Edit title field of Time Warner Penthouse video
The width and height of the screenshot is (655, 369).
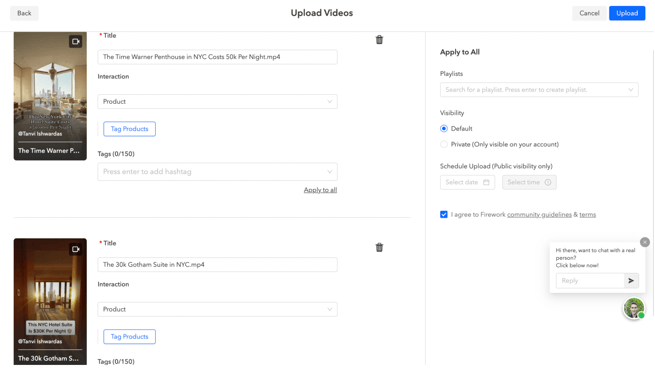point(217,57)
